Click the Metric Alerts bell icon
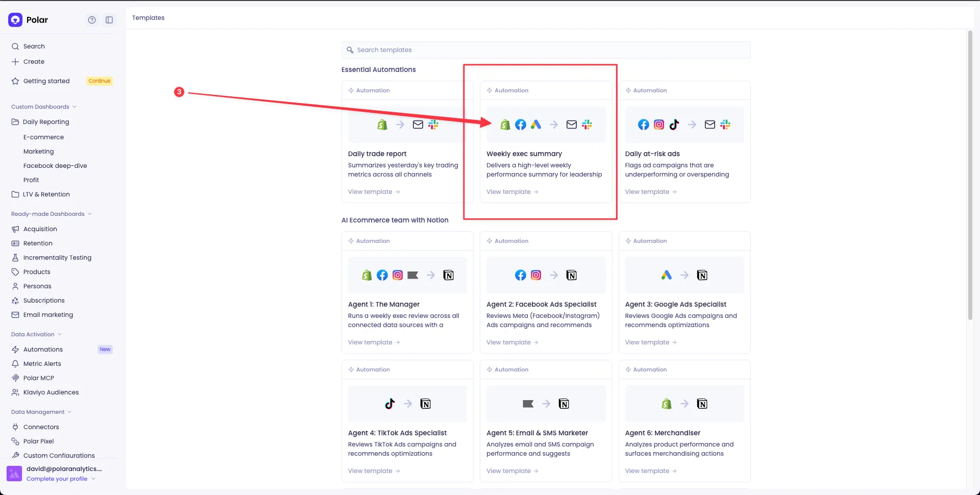980x495 pixels. (x=15, y=364)
